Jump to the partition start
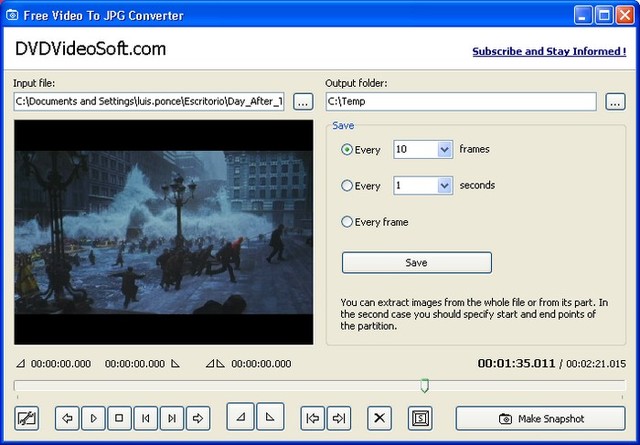This screenshot has height=445, width=640. pos(313,418)
